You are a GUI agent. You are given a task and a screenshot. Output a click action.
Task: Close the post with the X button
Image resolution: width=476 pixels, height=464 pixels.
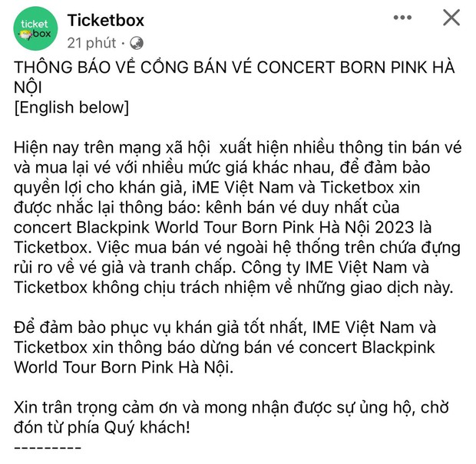coord(451,18)
